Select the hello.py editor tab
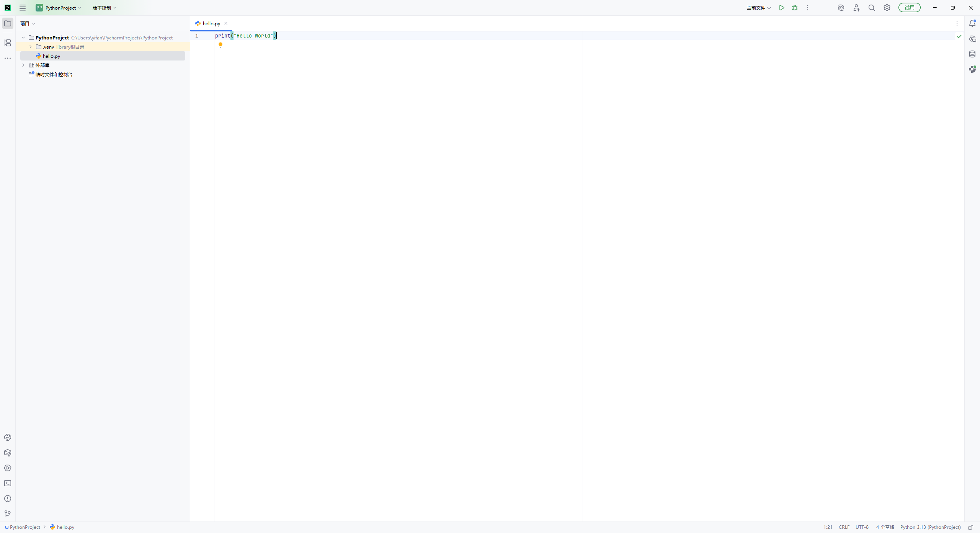 point(211,23)
